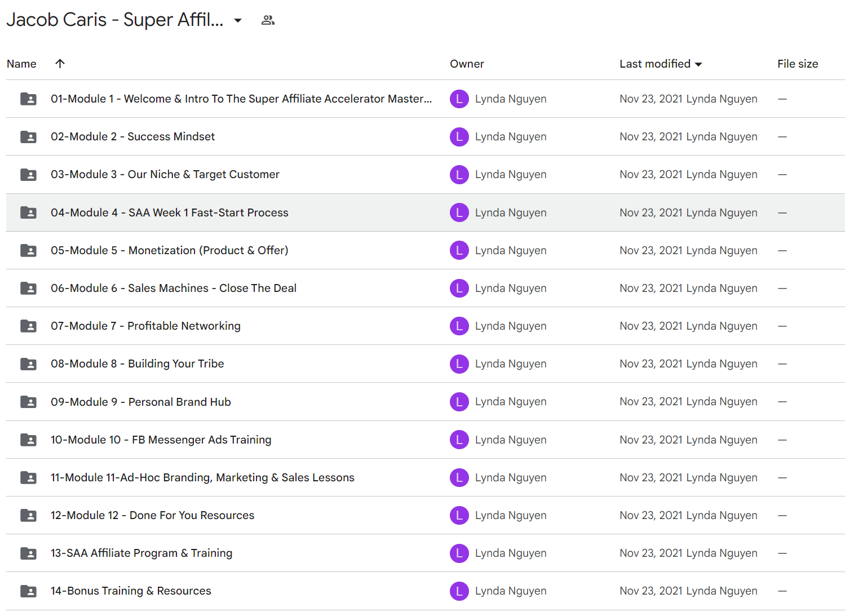The height and width of the screenshot is (616, 845).
Task: Select the shared folder icon for 02-Module 2
Action: pyautogui.click(x=28, y=136)
